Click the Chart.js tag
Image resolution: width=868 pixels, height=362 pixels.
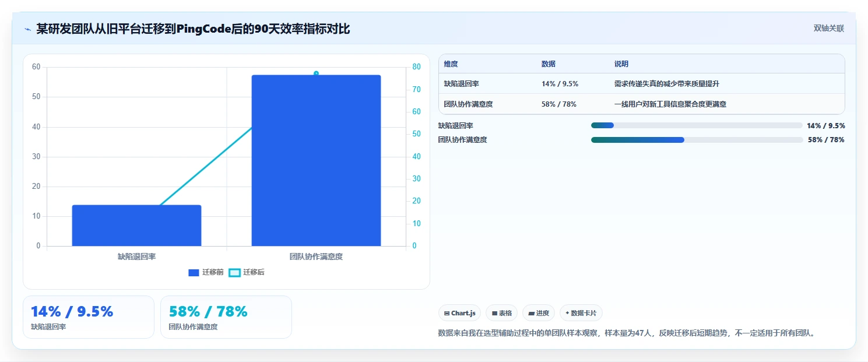click(x=459, y=313)
